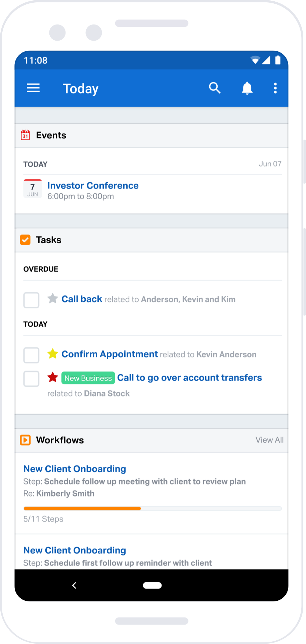306x644 pixels.
Task: Toggle yellow star on Confirm Appointment
Action: tap(52, 354)
